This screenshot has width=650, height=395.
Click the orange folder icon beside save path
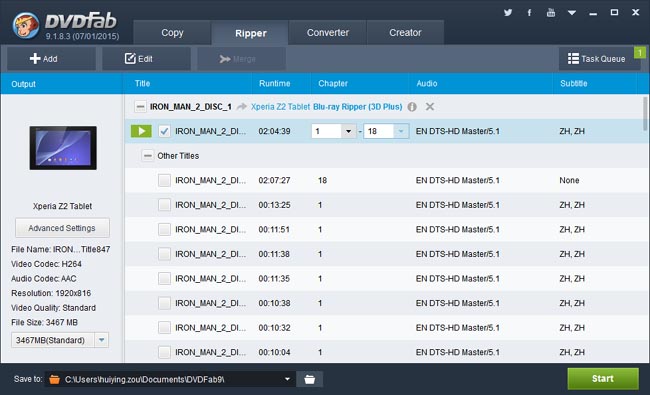pyautogui.click(x=54, y=379)
